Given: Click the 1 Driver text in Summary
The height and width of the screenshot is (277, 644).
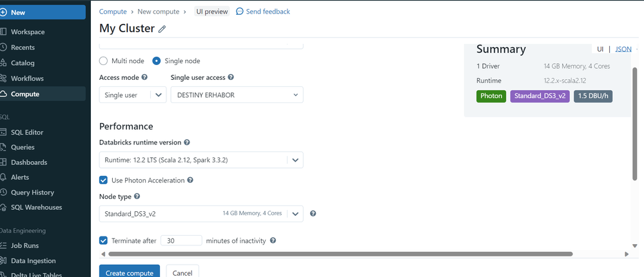Looking at the screenshot, I should pos(488,66).
